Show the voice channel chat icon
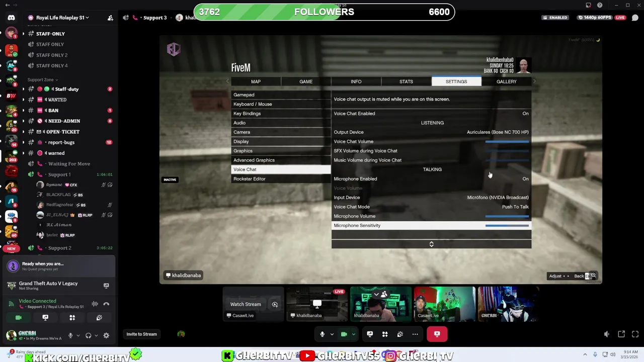The height and width of the screenshot is (362, 644). click(635, 18)
